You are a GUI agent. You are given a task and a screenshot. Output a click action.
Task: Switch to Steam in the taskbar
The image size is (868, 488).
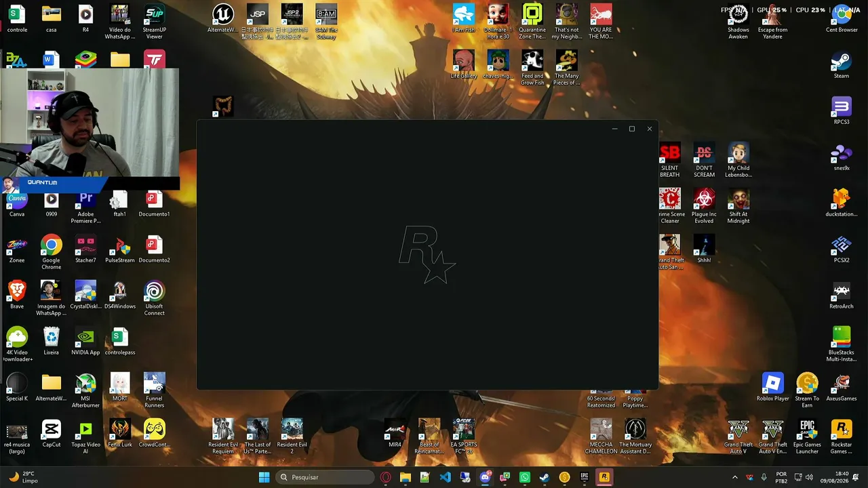tap(545, 477)
